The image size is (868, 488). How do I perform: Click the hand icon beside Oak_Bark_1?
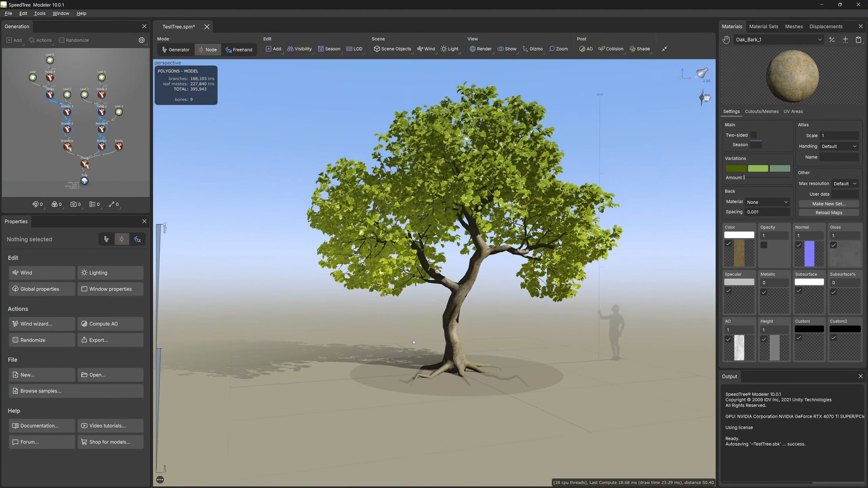coord(726,40)
